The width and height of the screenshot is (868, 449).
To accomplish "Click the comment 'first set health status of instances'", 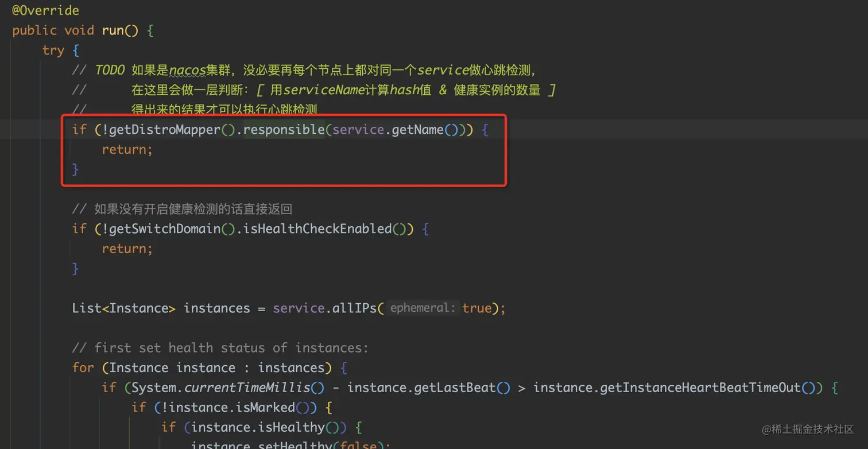I will click(x=220, y=348).
